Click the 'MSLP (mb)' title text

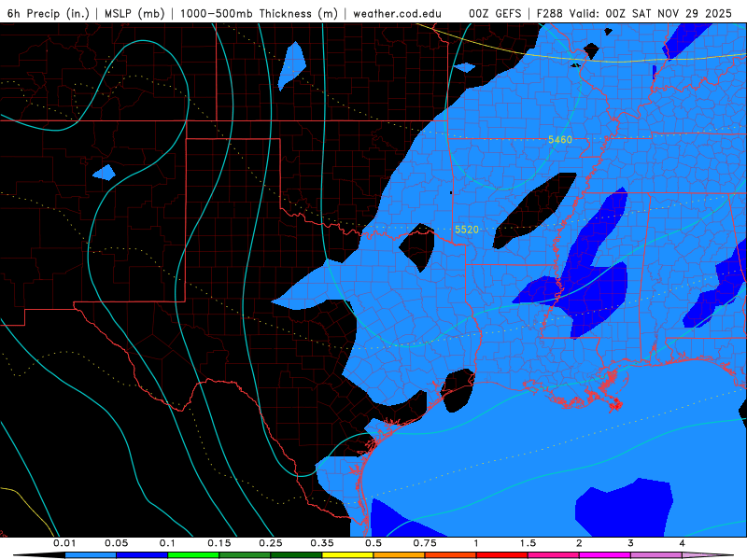click(134, 13)
